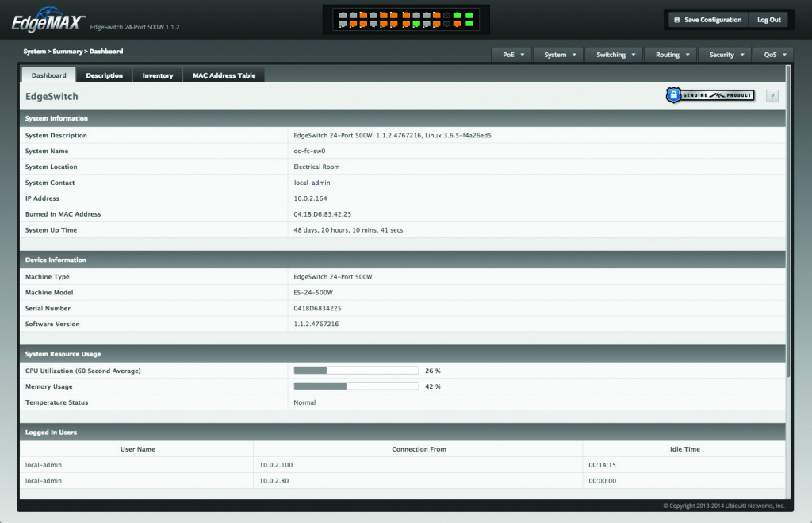Screen dimensions: 812x523
Task: Switch to the Dashboard tab
Action: 48,75
